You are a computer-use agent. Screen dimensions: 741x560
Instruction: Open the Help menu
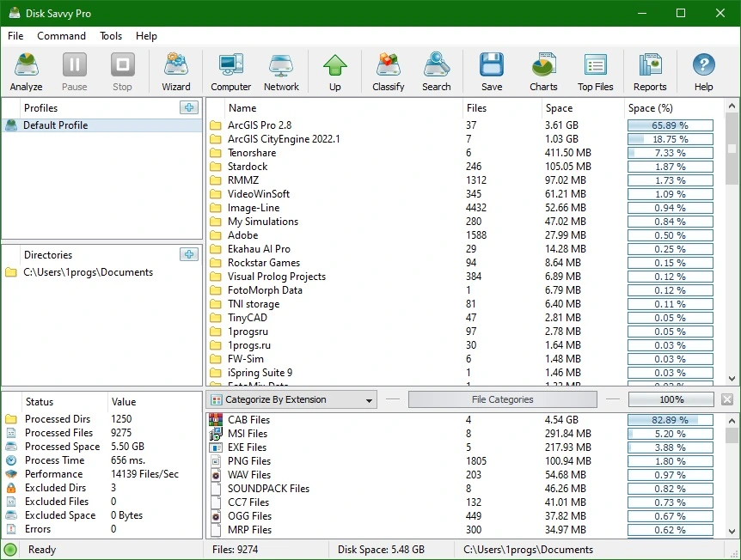[x=146, y=36]
